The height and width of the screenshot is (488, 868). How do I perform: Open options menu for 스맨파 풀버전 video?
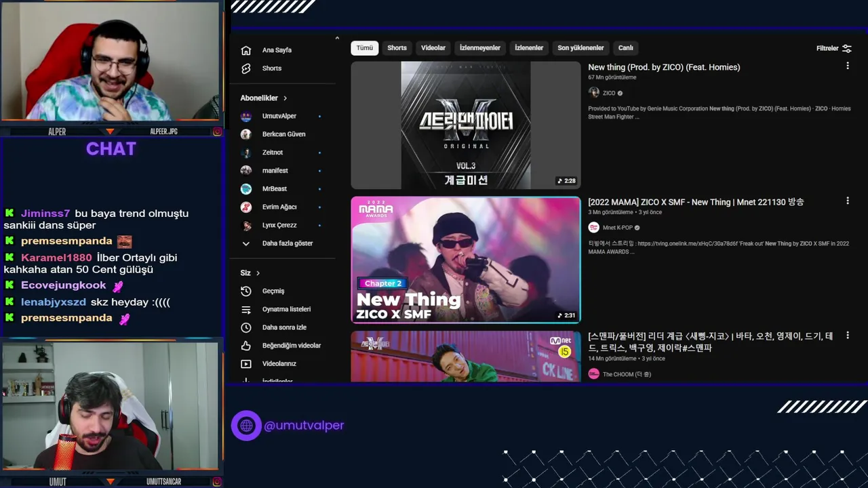pos(847,335)
